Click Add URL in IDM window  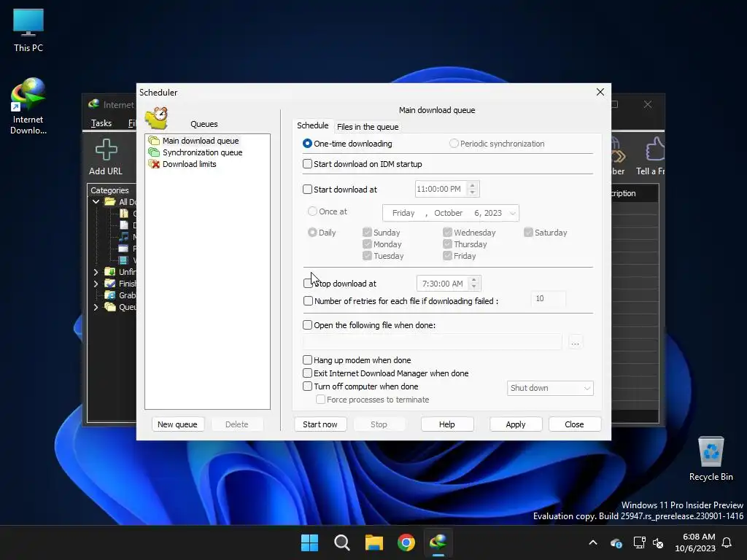[x=106, y=157]
